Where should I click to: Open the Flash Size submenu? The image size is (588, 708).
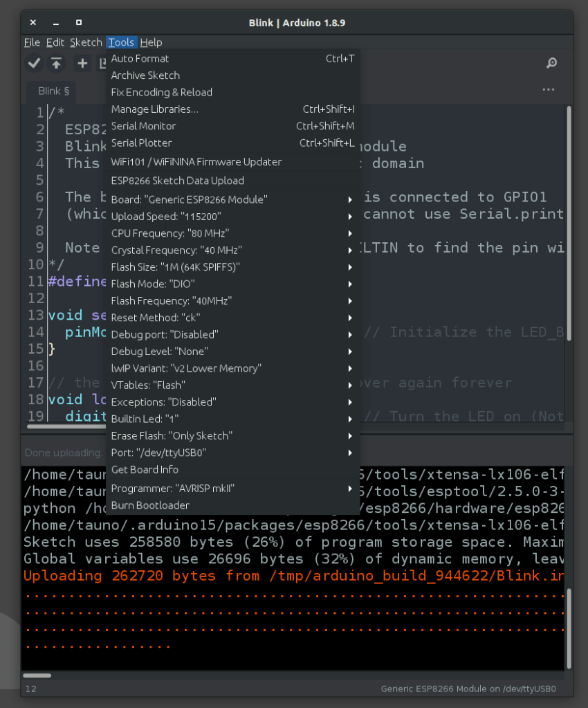click(x=232, y=266)
